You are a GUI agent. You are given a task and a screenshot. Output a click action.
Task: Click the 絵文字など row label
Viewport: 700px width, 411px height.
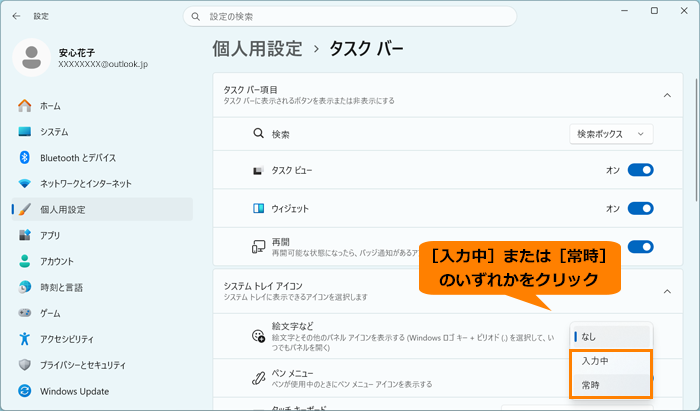(x=293, y=326)
